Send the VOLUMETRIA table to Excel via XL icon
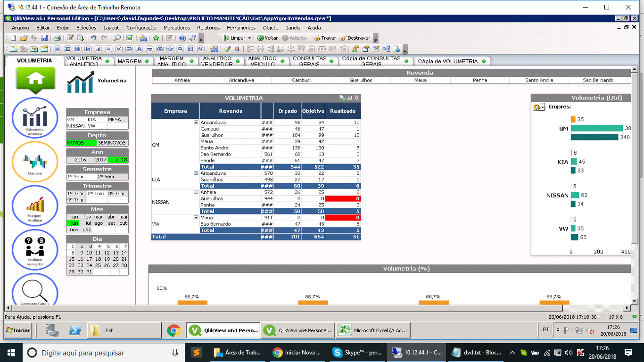This screenshot has height=362, width=644. (356, 98)
